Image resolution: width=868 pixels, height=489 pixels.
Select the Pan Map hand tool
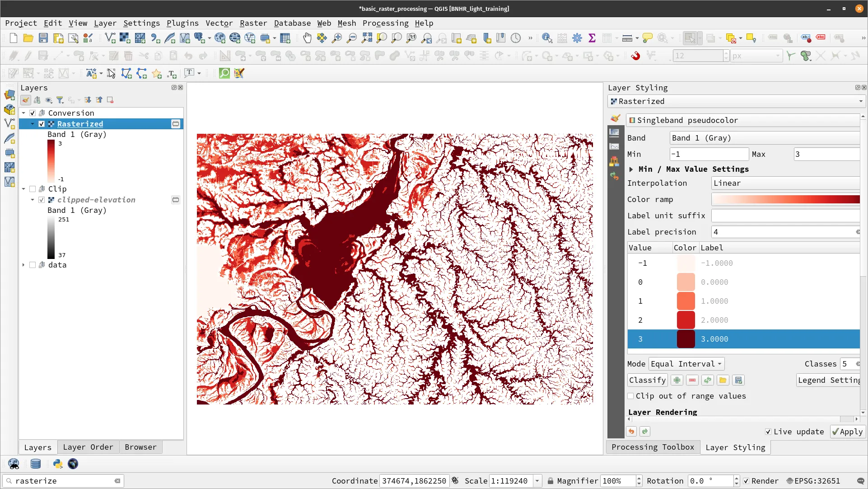coord(307,38)
